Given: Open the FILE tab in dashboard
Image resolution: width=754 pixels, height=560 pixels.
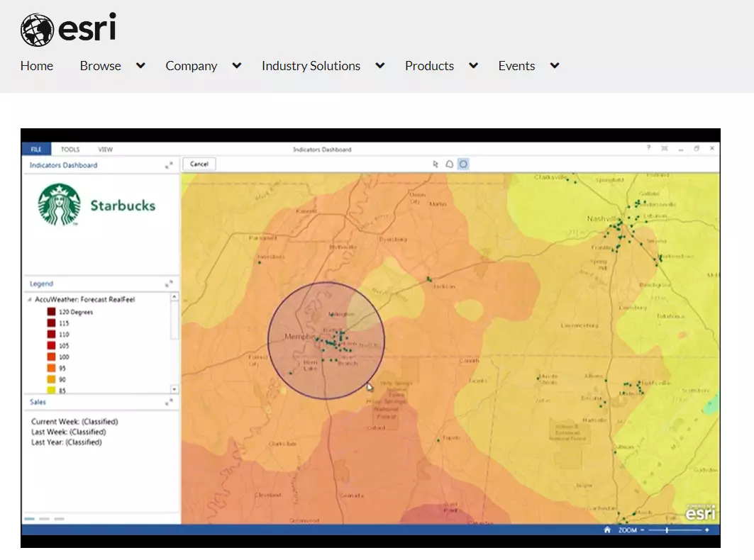Looking at the screenshot, I should tap(35, 150).
